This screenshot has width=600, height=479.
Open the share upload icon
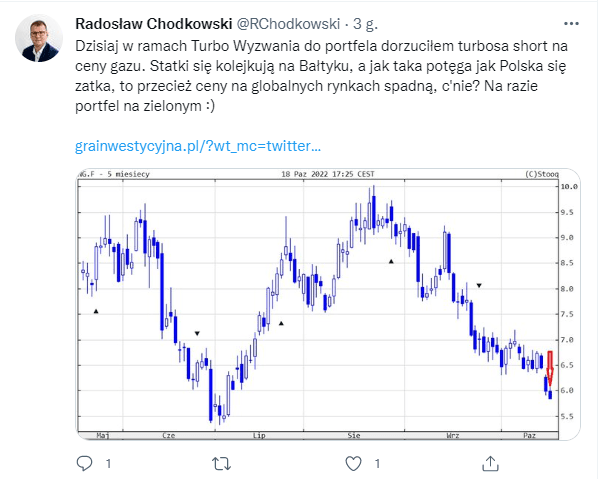[490, 463]
